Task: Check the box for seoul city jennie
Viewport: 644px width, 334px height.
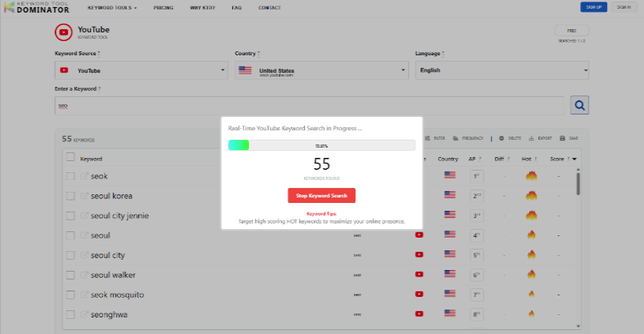Action: 70,216
